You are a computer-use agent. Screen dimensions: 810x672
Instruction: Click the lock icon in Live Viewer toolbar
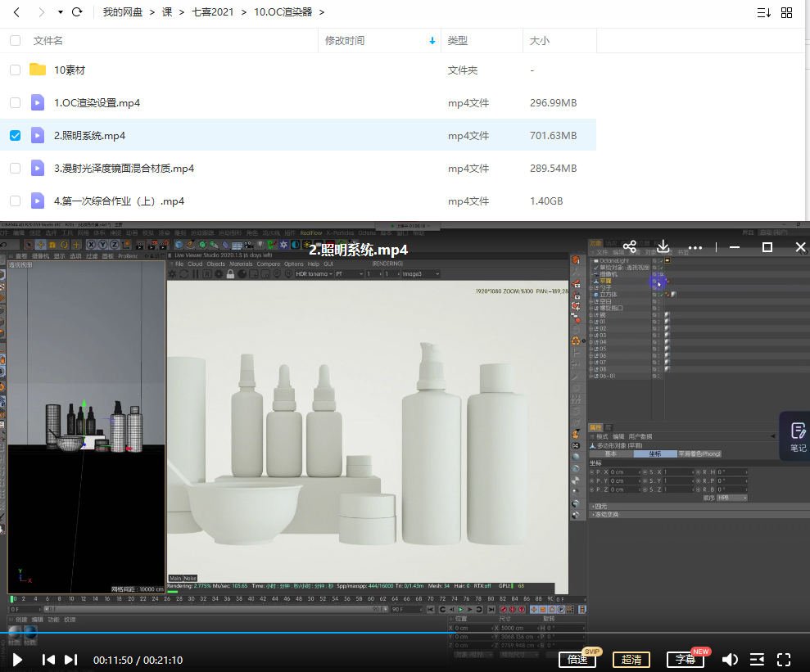click(x=230, y=274)
